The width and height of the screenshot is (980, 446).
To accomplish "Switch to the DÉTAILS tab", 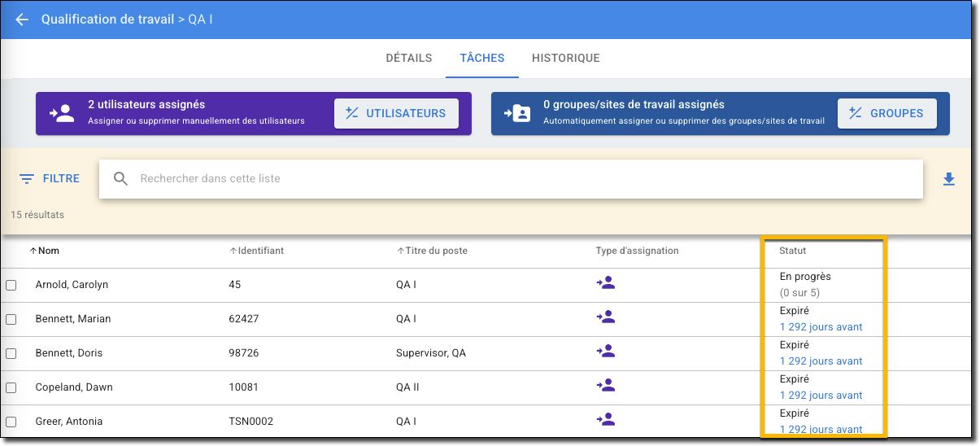I will [x=408, y=59].
